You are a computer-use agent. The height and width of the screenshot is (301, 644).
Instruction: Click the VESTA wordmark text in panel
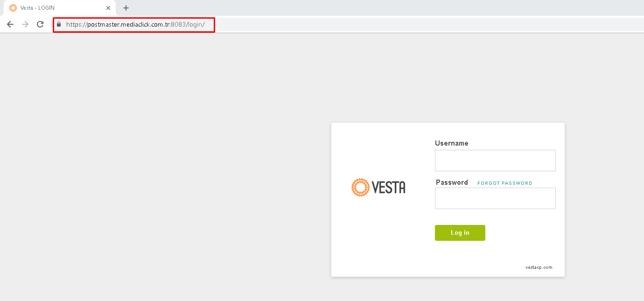tap(388, 187)
